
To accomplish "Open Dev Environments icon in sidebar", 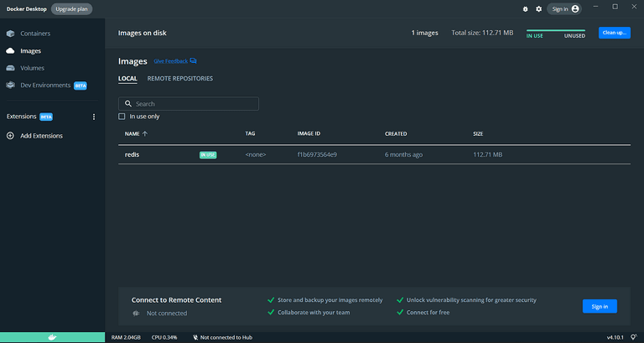I will click(x=11, y=85).
